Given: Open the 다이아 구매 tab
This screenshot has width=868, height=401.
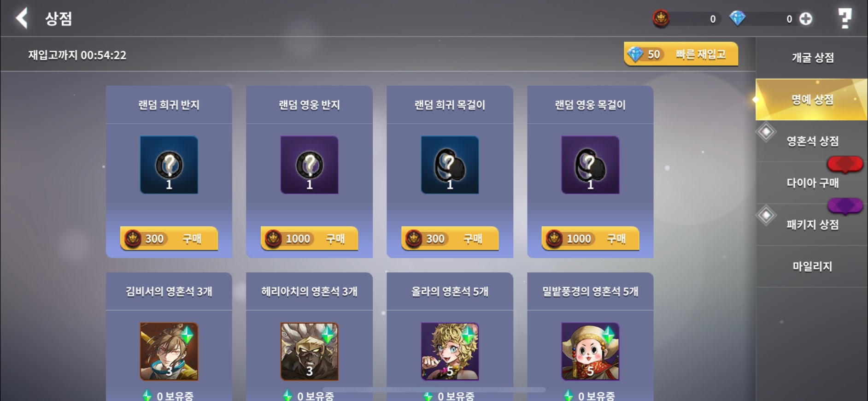Looking at the screenshot, I should (x=812, y=183).
